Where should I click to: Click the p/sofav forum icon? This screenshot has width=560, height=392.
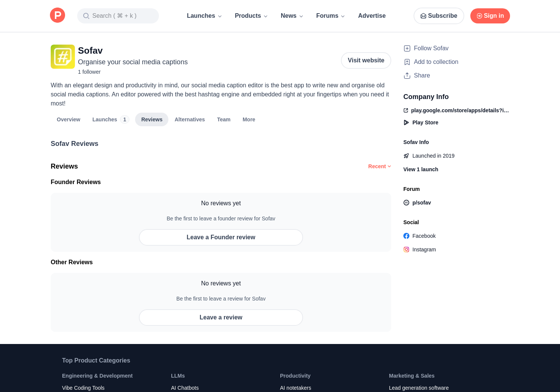tap(406, 203)
